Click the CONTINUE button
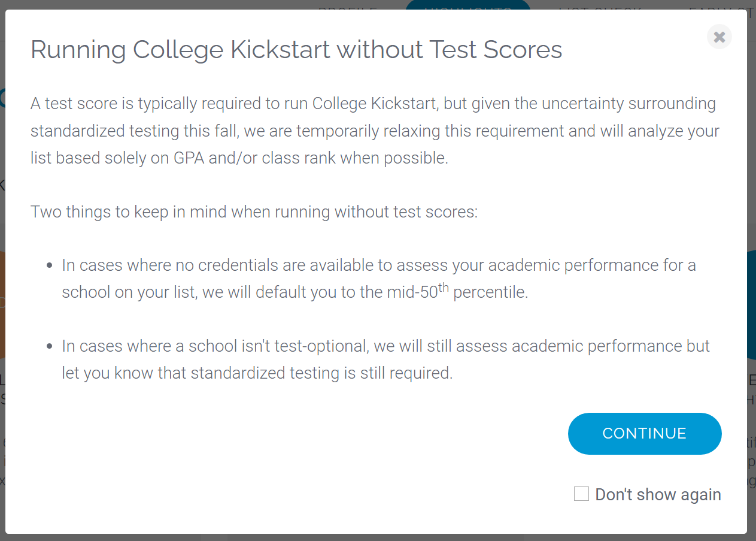Image resolution: width=756 pixels, height=541 pixels. click(x=645, y=433)
